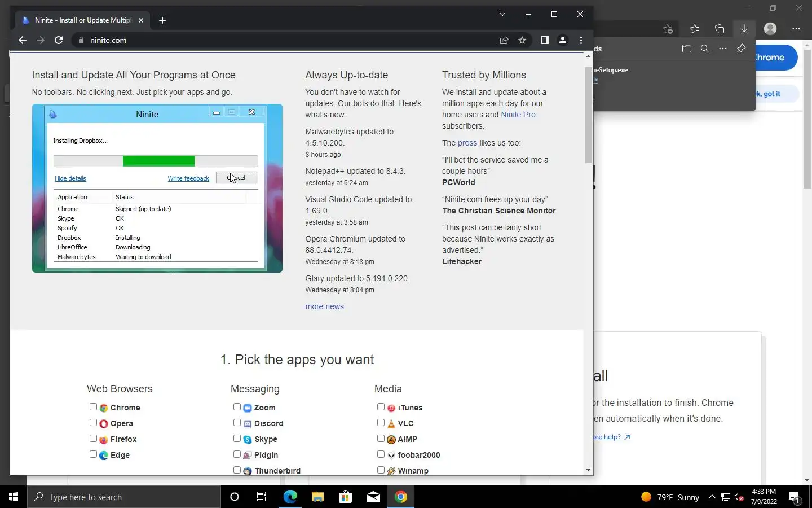This screenshot has width=812, height=508.
Task: Open the Chrome profile avatar icon
Action: [x=562, y=40]
